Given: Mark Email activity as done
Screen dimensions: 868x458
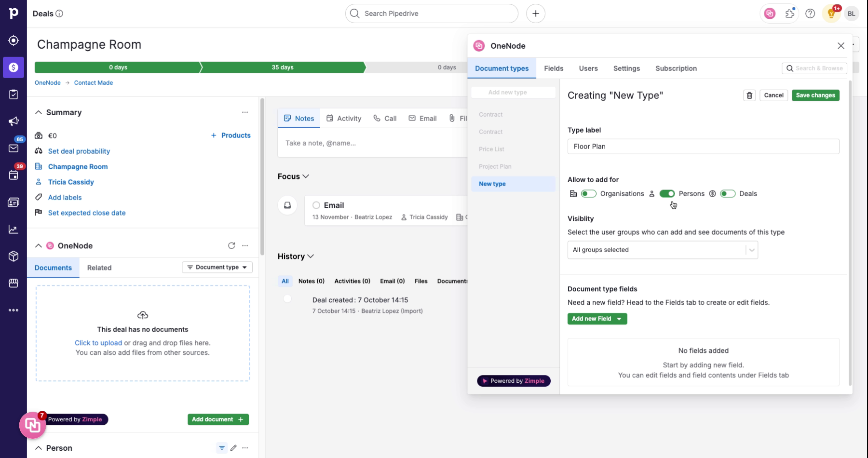Looking at the screenshot, I should pyautogui.click(x=316, y=205).
